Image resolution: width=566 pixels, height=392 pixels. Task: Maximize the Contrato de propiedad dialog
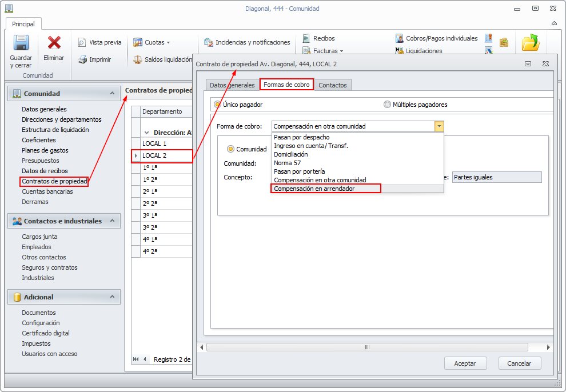[528, 64]
